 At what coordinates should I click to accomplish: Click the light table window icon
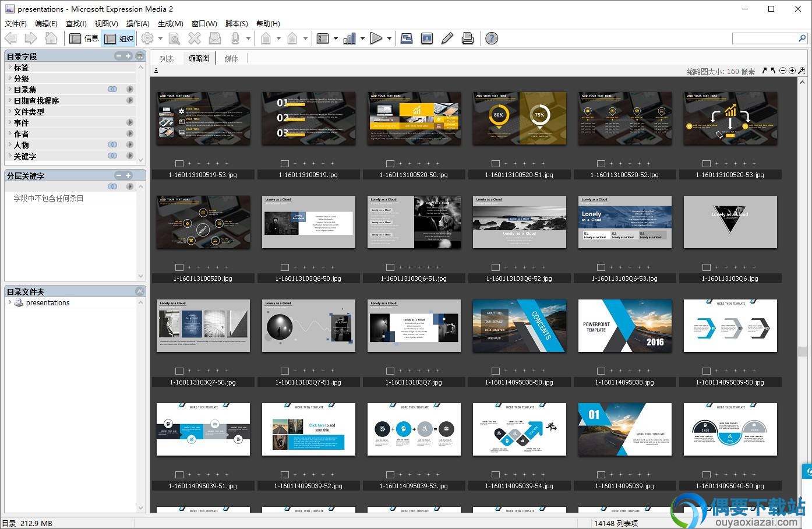point(407,38)
